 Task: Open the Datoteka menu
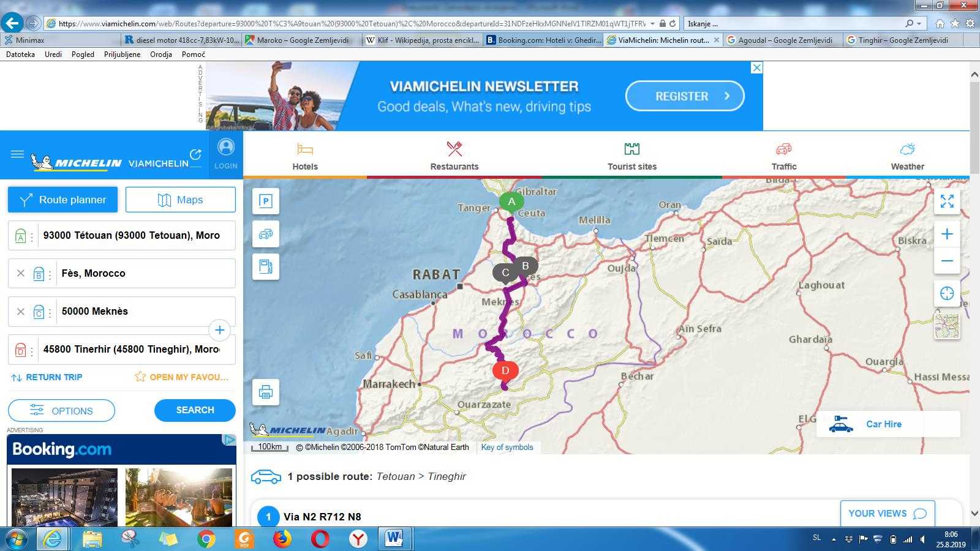click(20, 54)
